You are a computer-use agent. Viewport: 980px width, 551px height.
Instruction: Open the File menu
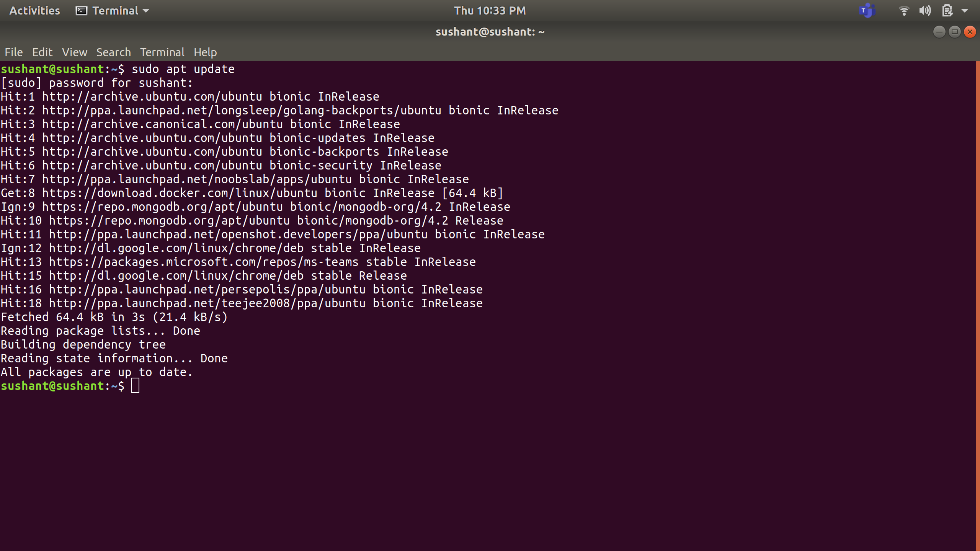(14, 52)
